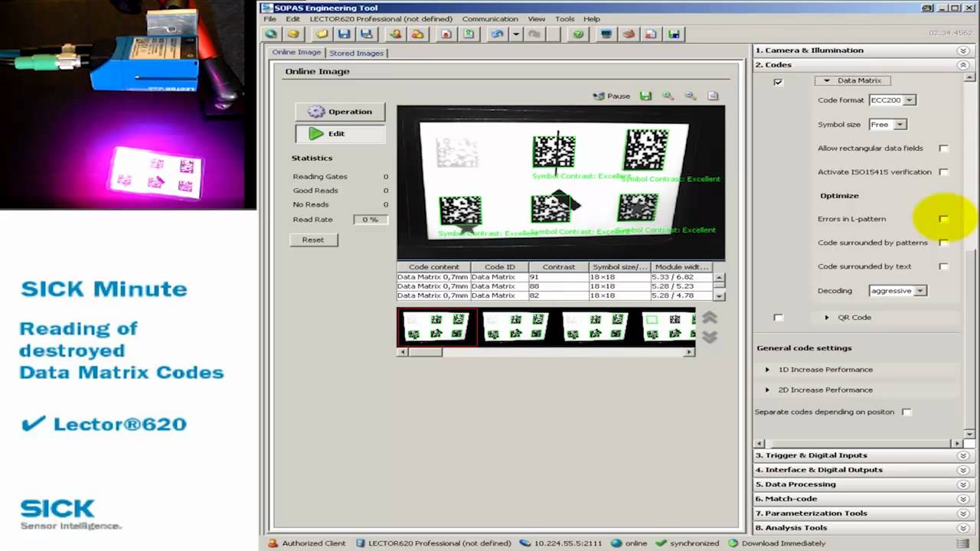
Task: Zoom in on the online image
Action: [x=668, y=96]
